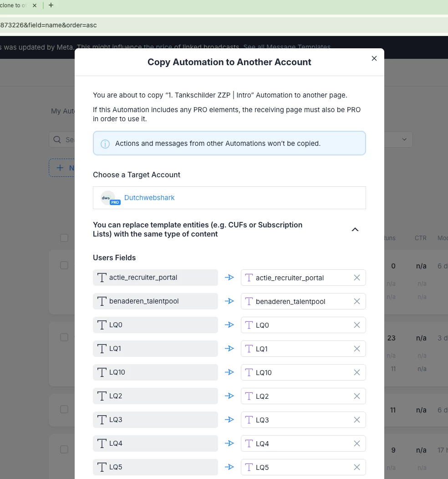Tick the last visible automation row checkbox
448x479 pixels.
[x=64, y=449]
